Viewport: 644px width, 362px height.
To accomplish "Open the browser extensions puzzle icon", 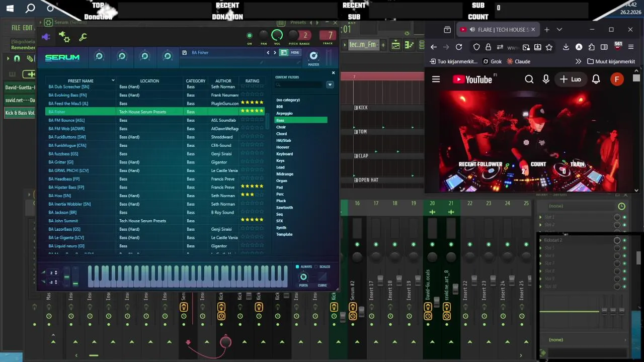I will click(x=592, y=47).
